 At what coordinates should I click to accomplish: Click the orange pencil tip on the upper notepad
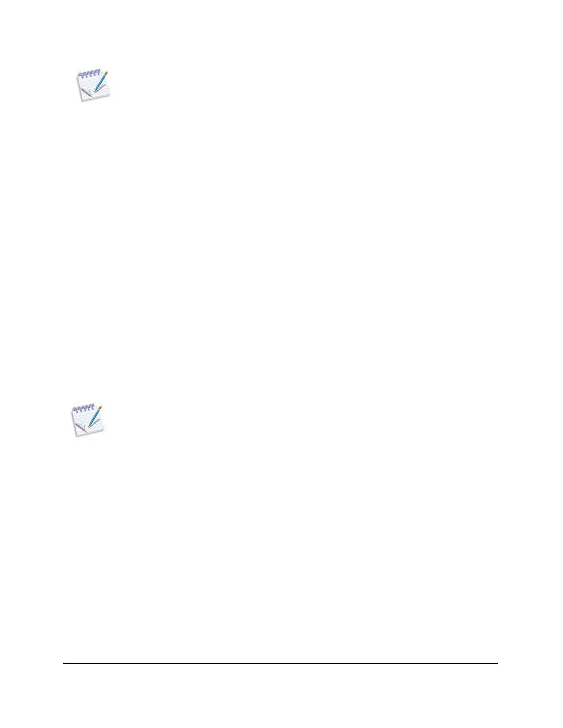pyautogui.click(x=106, y=73)
